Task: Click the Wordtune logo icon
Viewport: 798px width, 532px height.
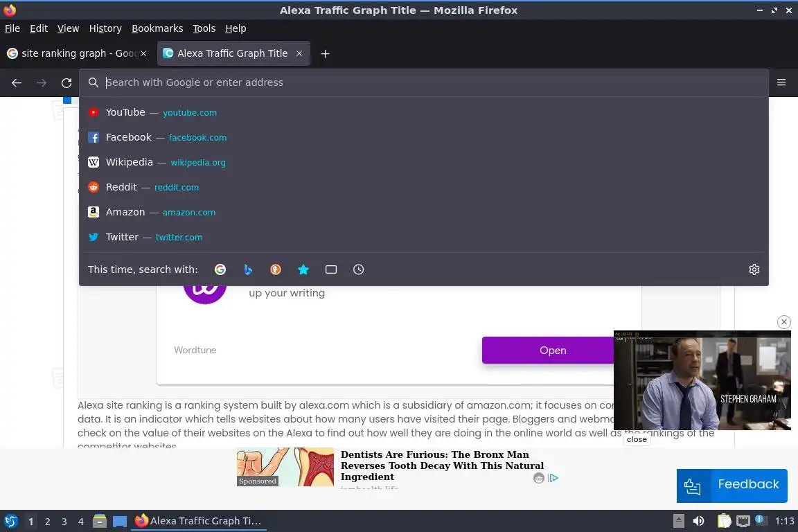Action: [204, 294]
